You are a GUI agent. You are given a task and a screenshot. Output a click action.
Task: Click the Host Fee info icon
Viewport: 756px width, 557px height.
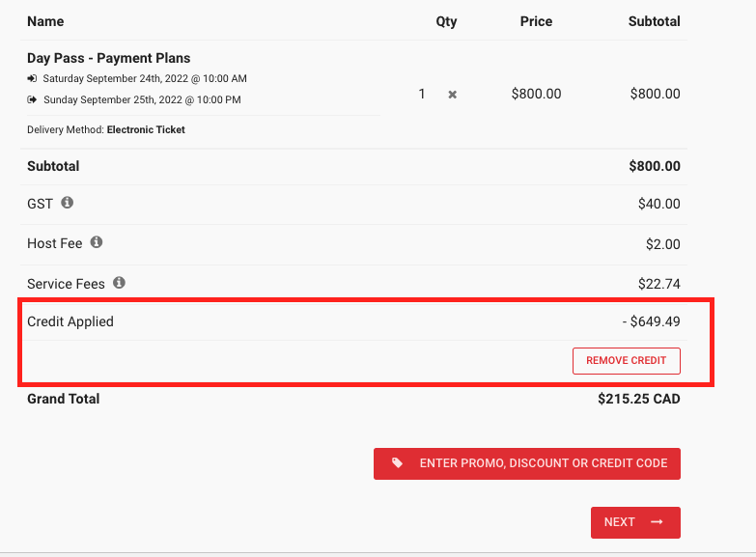97,242
